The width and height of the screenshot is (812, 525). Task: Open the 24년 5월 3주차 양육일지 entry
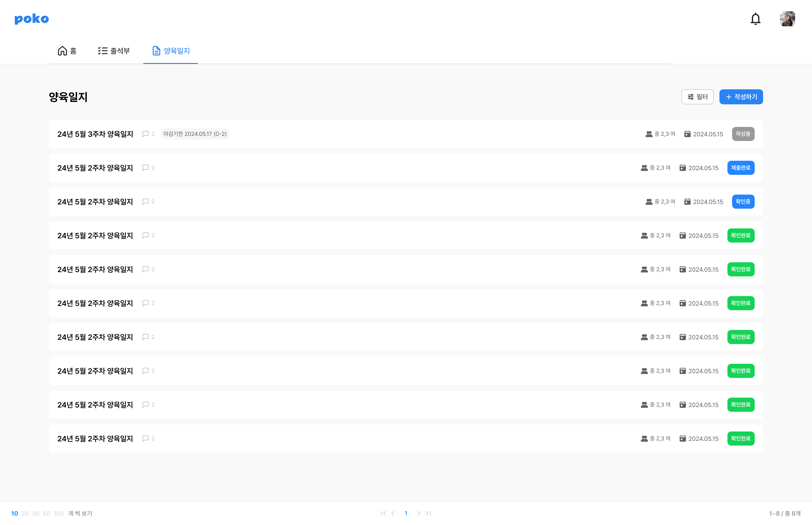95,134
